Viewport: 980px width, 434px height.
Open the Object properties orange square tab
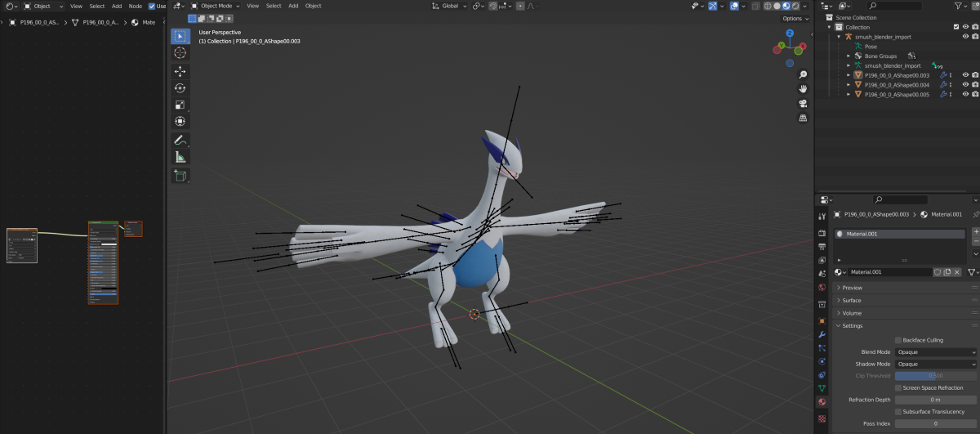[822, 320]
